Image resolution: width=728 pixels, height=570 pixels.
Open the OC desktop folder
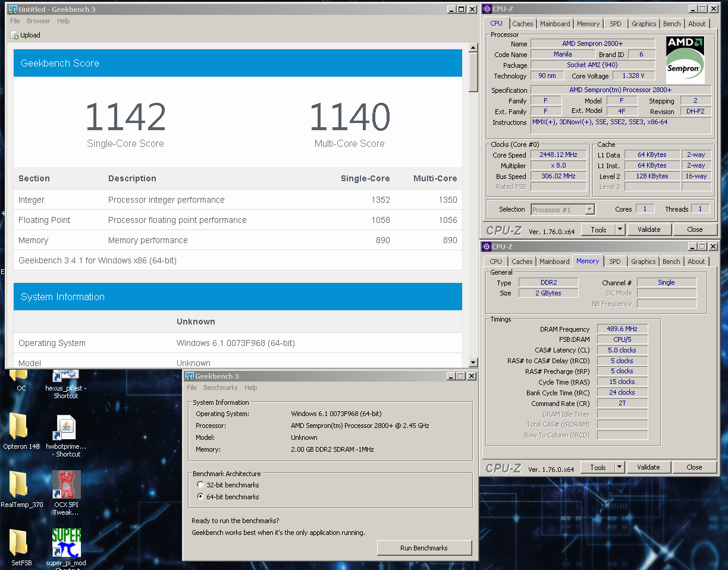[x=18, y=375]
